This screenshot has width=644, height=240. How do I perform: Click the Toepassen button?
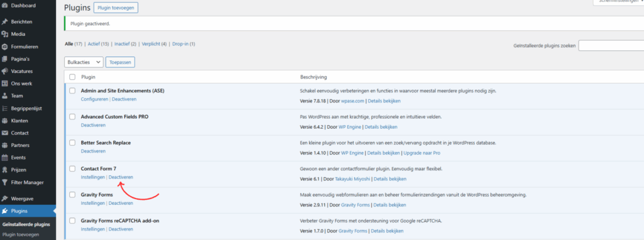tap(120, 62)
